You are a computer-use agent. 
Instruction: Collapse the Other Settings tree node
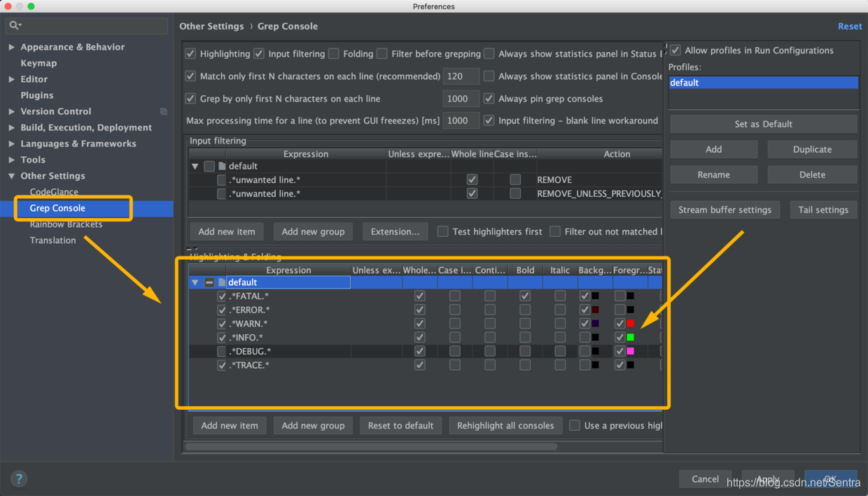(11, 176)
